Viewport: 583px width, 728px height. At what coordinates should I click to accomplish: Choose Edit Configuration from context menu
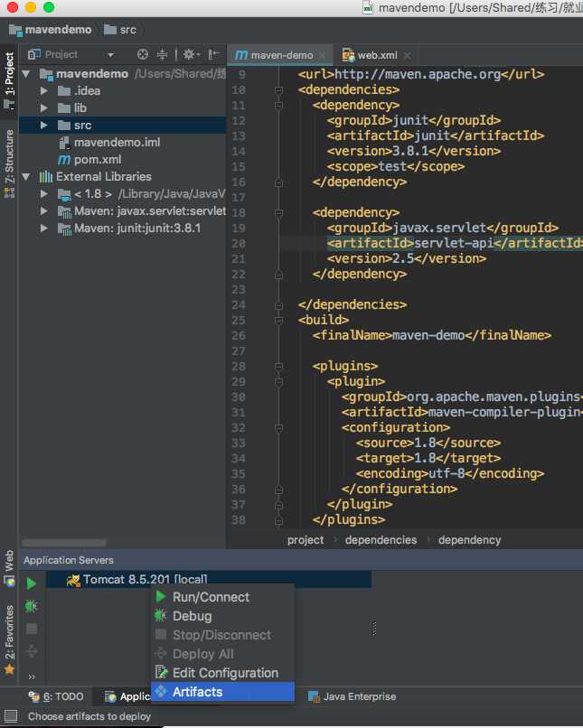(x=223, y=673)
